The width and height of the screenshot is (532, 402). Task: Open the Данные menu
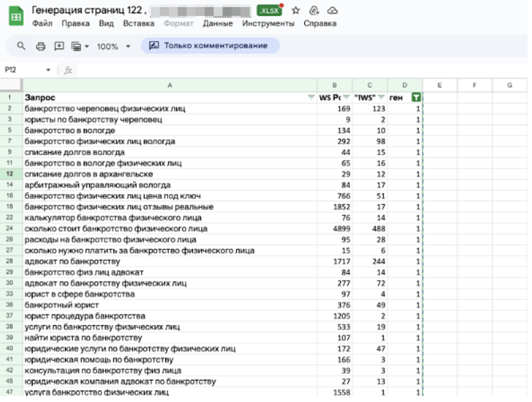[217, 23]
